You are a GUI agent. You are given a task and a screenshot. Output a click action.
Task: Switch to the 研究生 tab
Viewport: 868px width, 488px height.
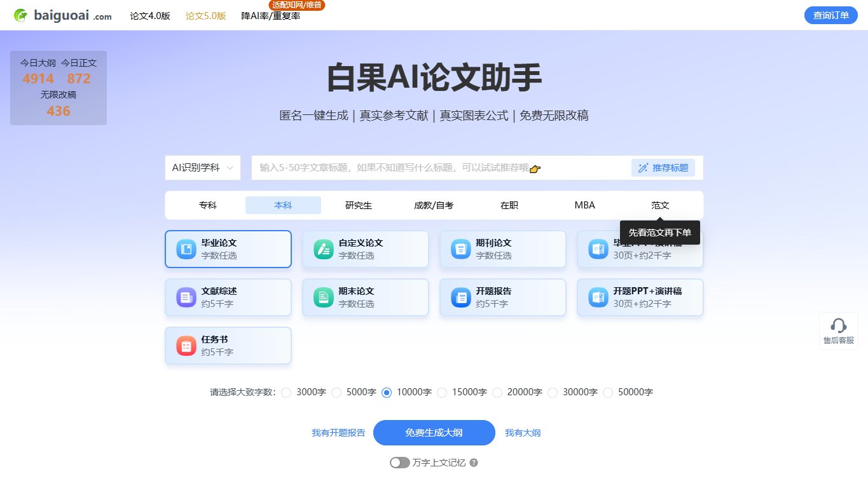[359, 205]
